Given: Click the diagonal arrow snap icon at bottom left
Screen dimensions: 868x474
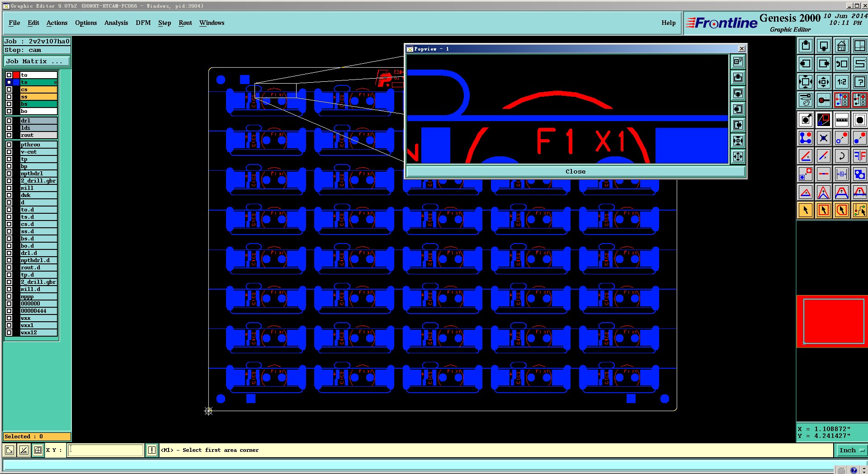Looking at the screenshot, I should click(9, 450).
